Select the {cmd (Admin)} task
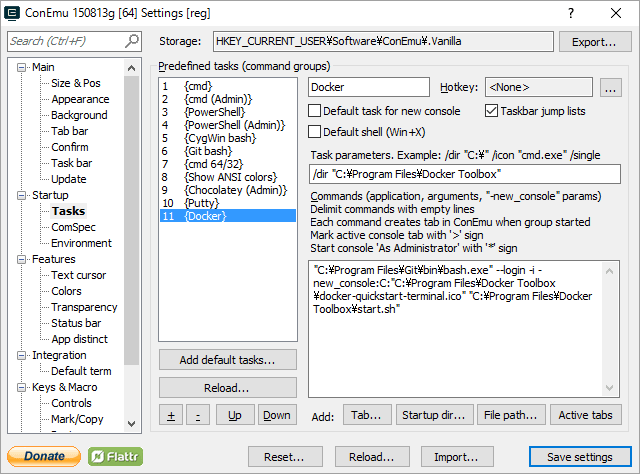 228,99
